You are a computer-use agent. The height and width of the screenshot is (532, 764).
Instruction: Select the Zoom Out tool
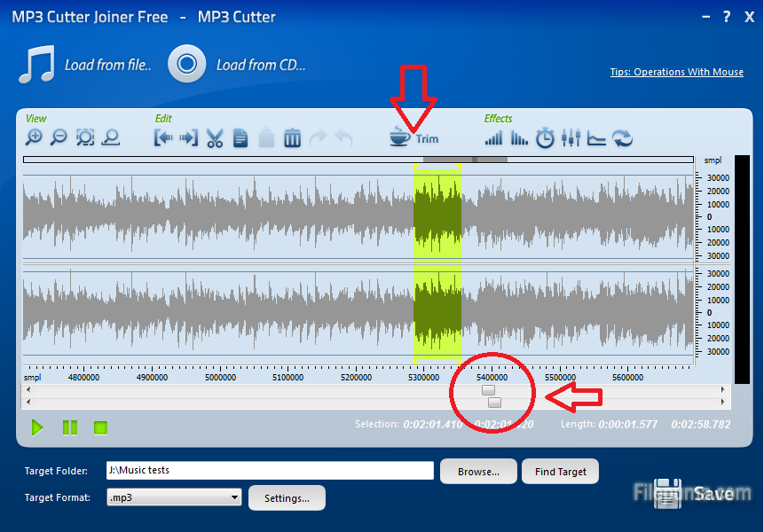(x=59, y=138)
